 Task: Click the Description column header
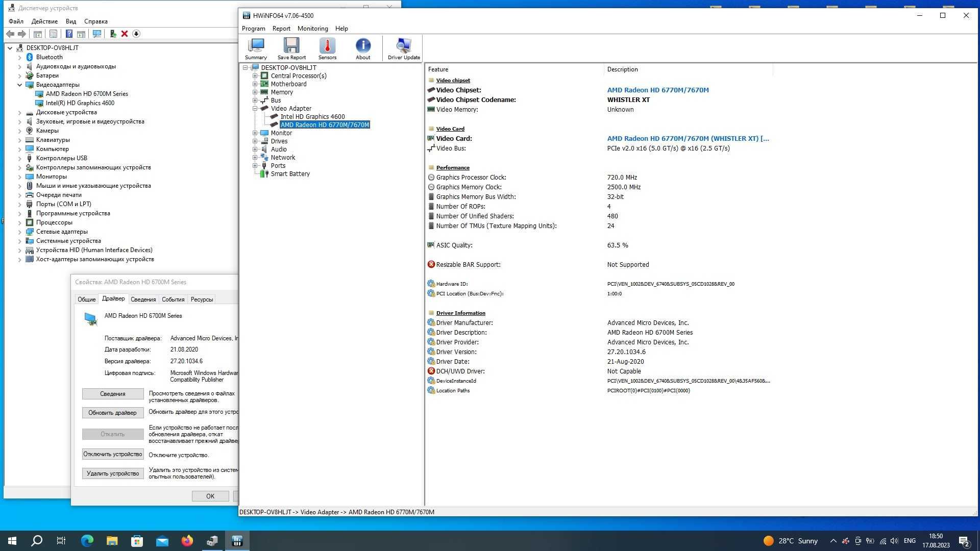point(688,69)
